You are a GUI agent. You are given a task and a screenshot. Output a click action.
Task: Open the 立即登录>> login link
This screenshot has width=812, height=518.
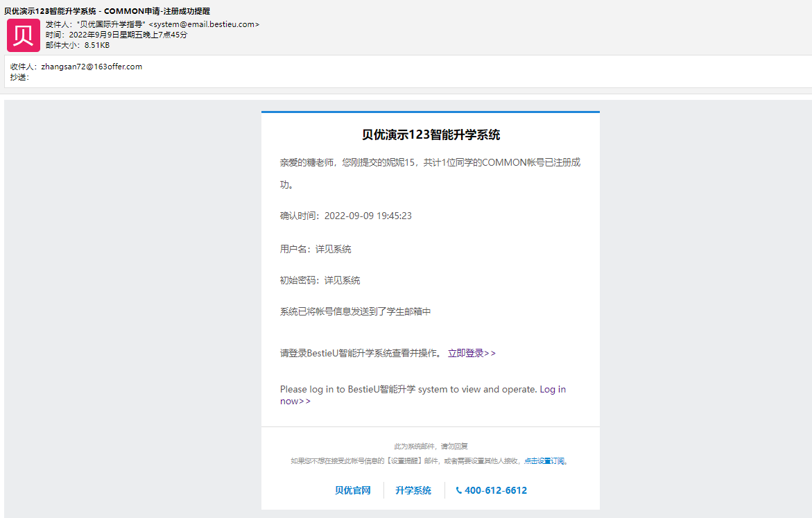tap(472, 353)
